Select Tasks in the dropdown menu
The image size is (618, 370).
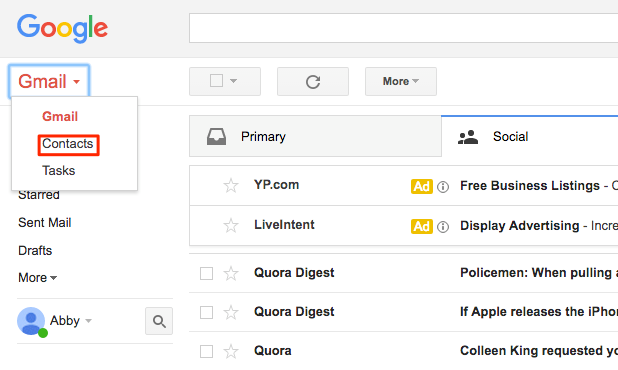58,171
